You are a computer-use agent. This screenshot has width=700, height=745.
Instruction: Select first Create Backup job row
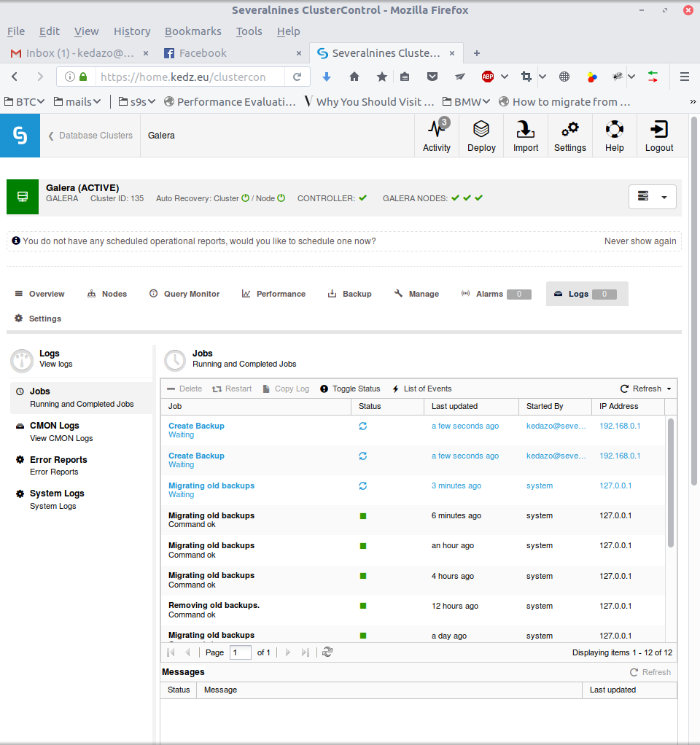pos(413,430)
